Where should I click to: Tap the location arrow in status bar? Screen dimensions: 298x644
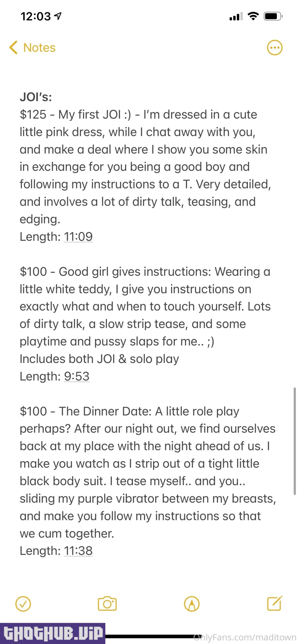click(58, 16)
